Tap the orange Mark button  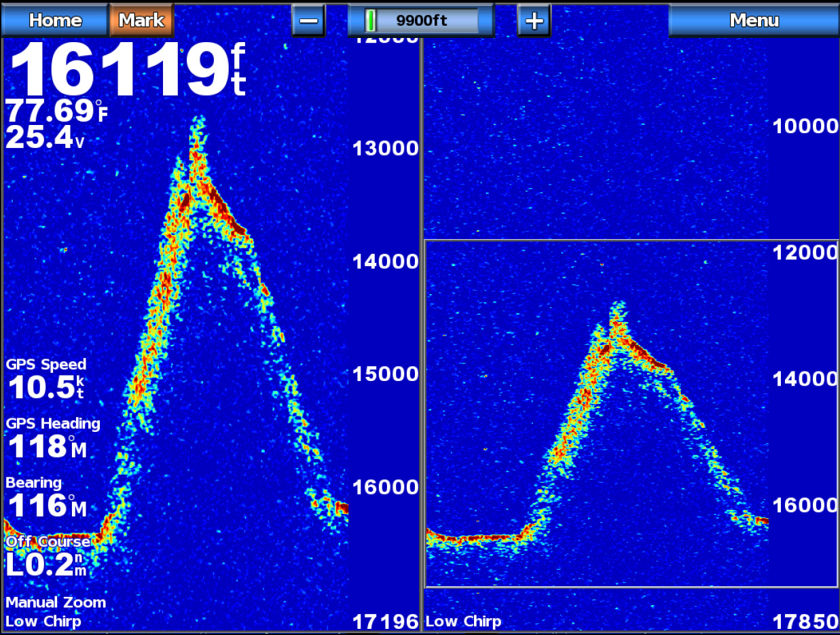pos(141,20)
